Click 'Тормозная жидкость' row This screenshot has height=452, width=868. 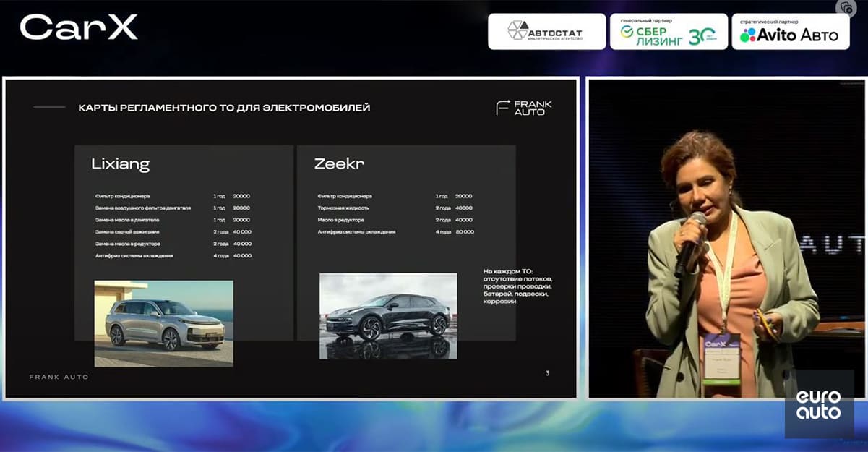[395, 208]
